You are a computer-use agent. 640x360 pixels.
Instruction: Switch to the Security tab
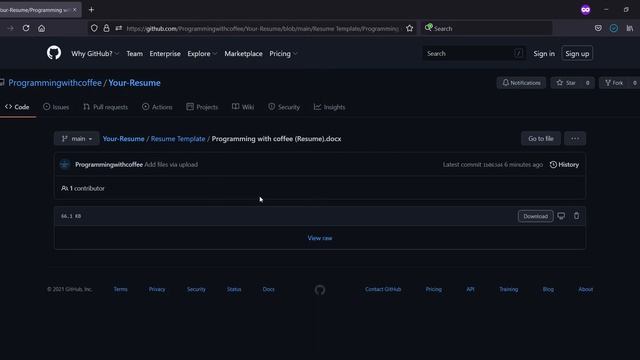[x=284, y=107]
